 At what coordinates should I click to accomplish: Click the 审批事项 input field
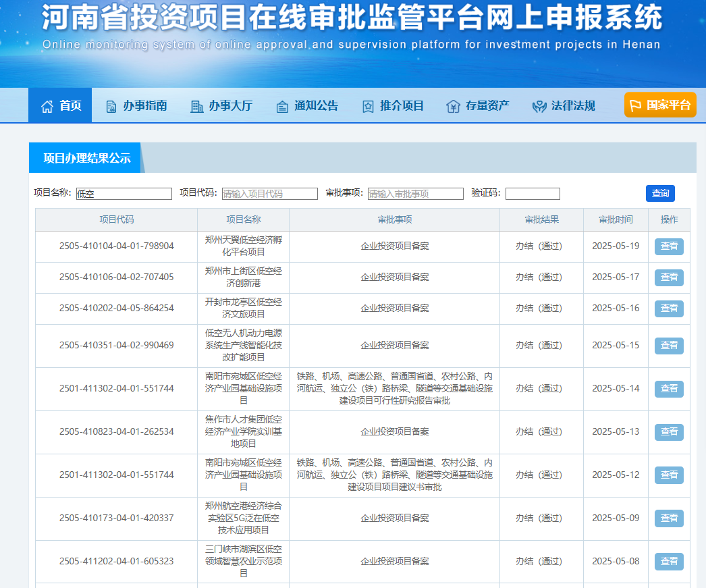(415, 194)
